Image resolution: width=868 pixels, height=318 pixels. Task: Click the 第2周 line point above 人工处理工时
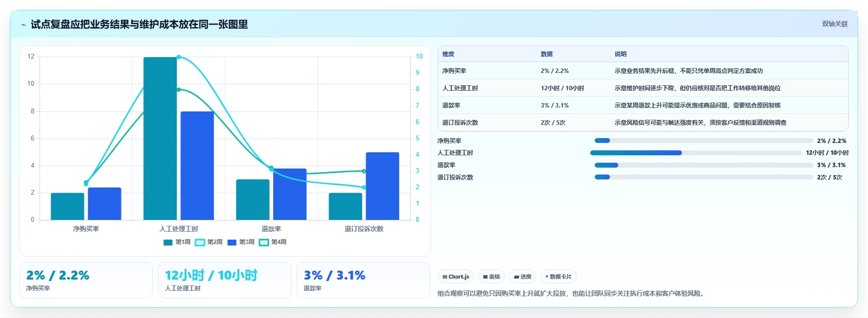coord(179,57)
